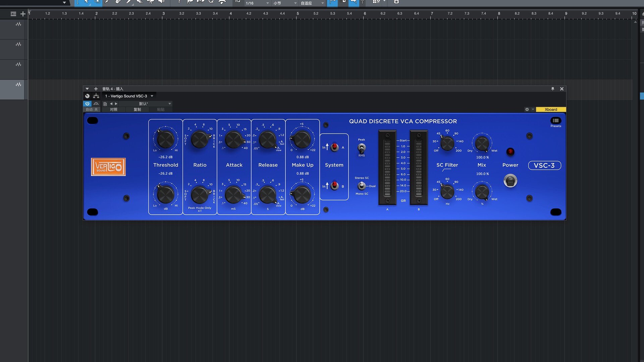Close the VSC-3 plugin window
644x362 pixels.
[562, 89]
